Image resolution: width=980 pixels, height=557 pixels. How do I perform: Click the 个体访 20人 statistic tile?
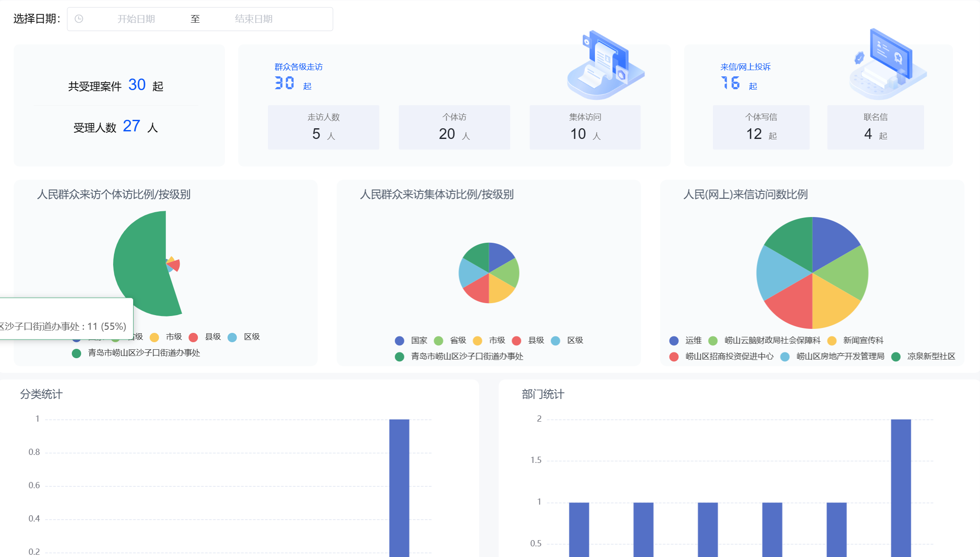[454, 127]
